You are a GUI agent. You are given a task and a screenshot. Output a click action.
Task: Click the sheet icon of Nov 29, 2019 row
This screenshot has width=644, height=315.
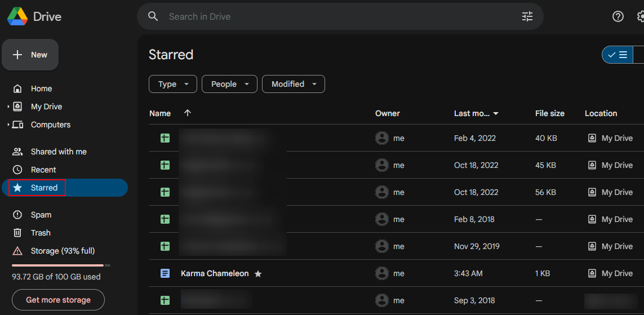tap(165, 246)
